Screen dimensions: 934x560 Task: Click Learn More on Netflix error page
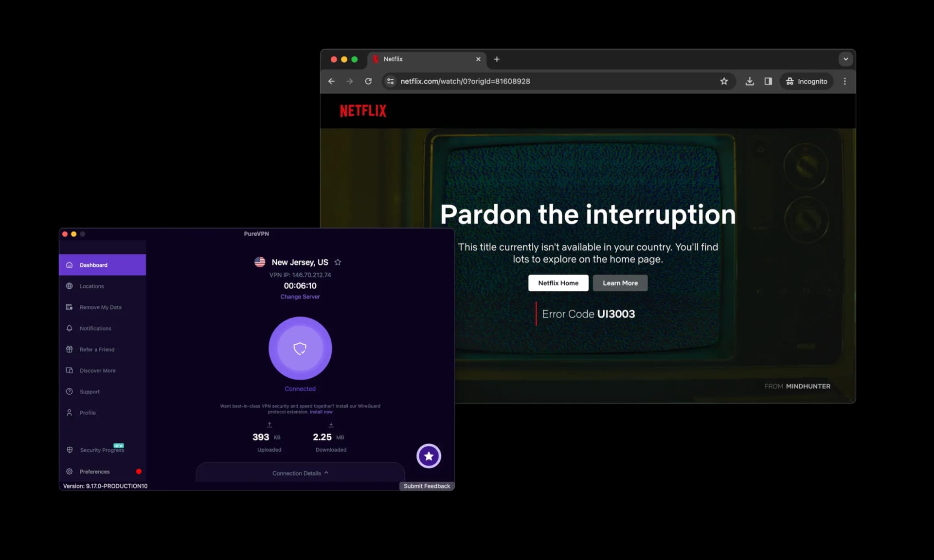click(x=620, y=282)
